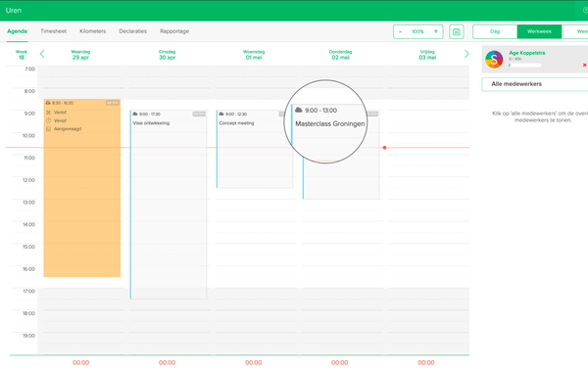
Task: Go to next week arrow
Action: click(466, 54)
